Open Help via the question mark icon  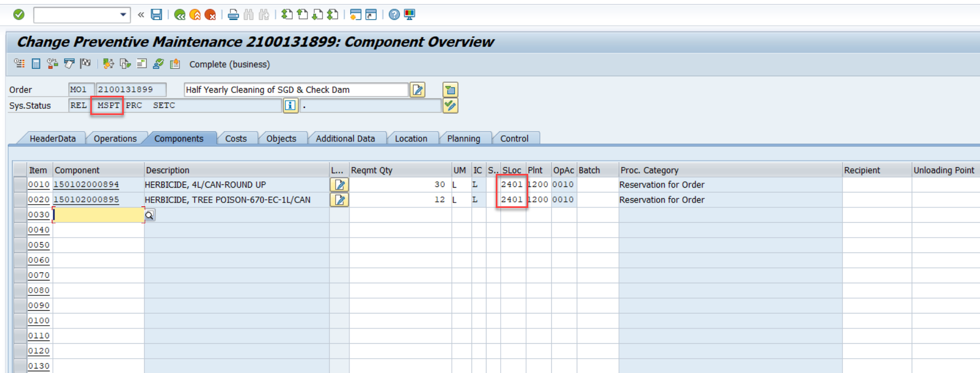coord(394,15)
